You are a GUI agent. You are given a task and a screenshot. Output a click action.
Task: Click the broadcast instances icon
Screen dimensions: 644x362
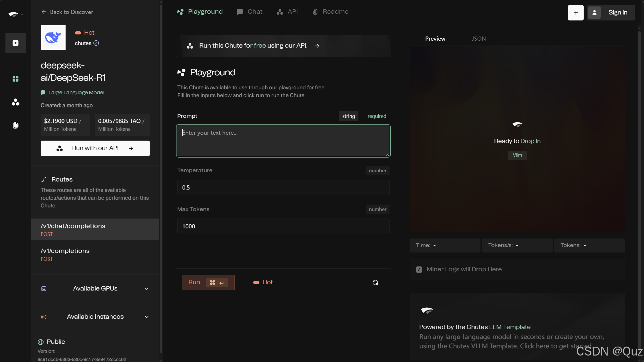coord(44,317)
